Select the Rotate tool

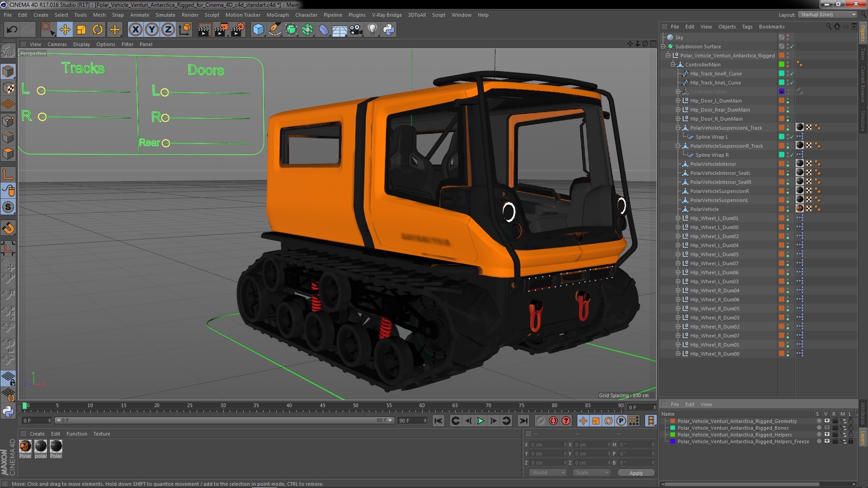click(x=98, y=30)
